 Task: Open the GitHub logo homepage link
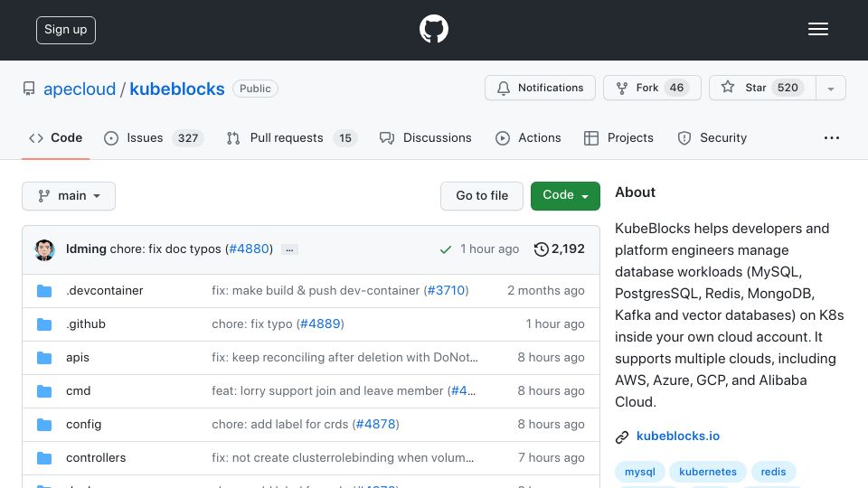433,29
